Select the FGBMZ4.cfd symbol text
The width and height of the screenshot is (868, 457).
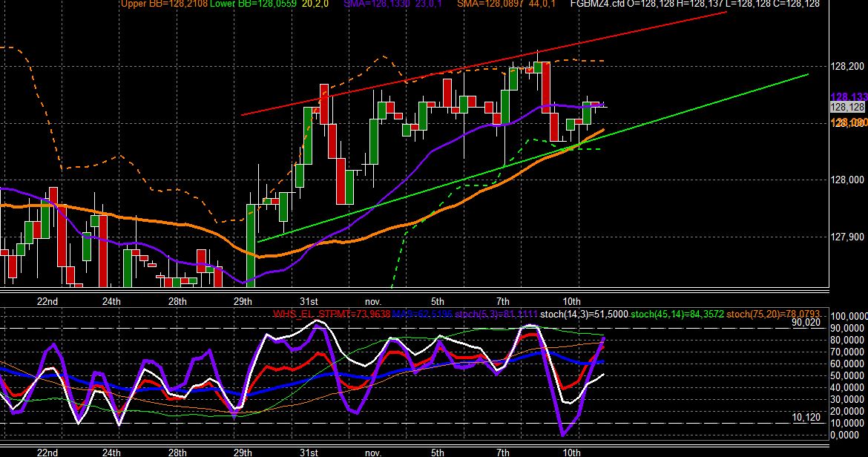[597, 4]
